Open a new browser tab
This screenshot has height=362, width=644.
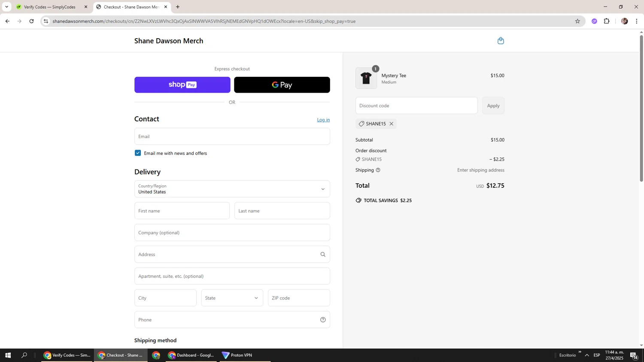[x=178, y=7]
